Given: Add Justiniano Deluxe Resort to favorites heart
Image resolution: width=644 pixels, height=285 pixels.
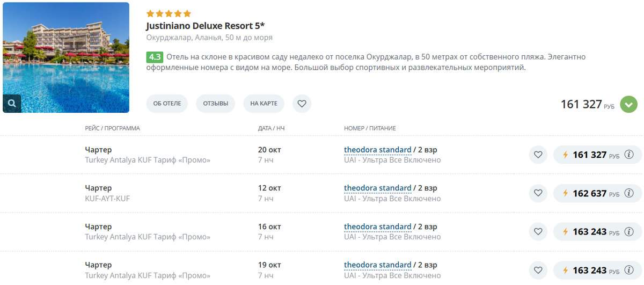Looking at the screenshot, I should pyautogui.click(x=302, y=104).
